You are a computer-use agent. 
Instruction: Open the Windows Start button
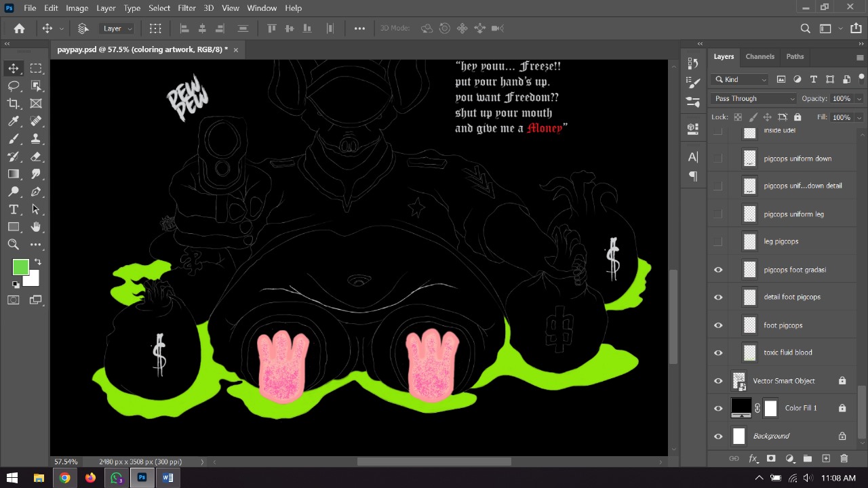[12, 478]
